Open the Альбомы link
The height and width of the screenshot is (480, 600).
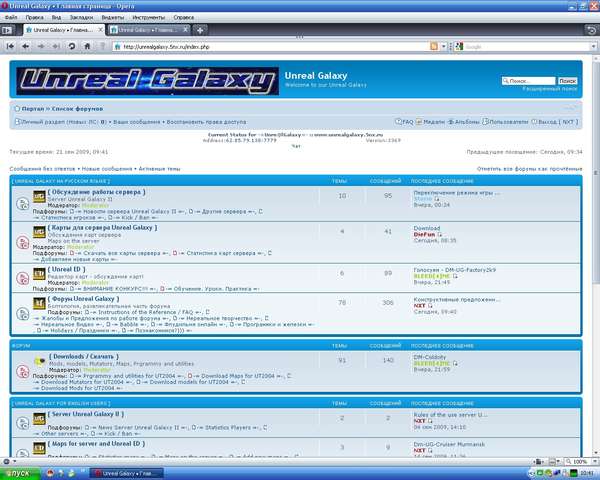coord(466,122)
